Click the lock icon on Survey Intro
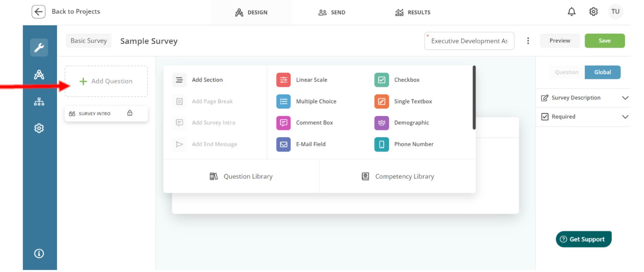 130,113
